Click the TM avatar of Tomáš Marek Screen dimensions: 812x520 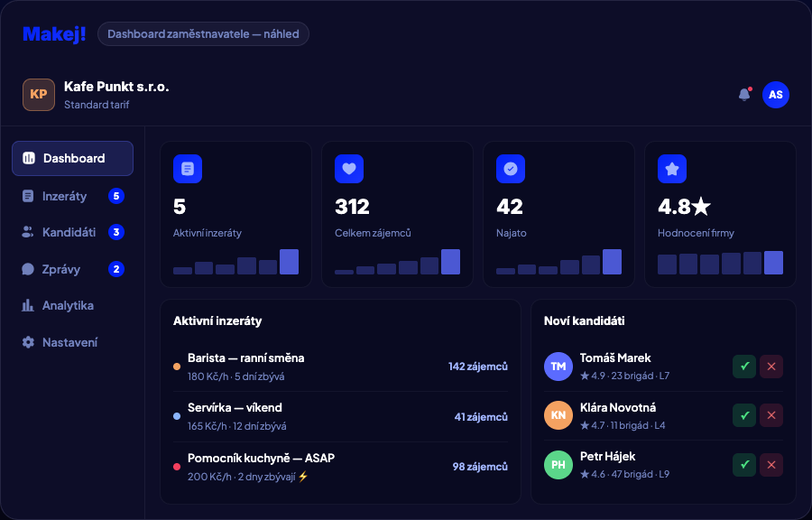[x=558, y=367]
